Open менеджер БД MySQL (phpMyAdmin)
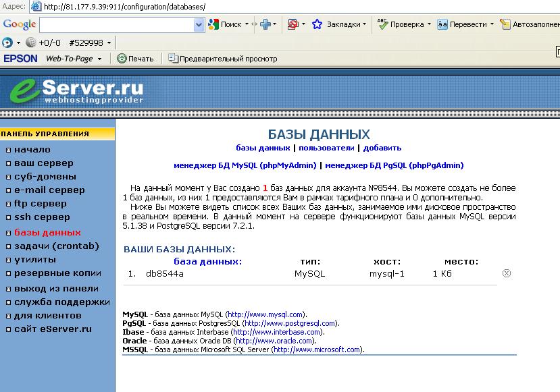This screenshot has width=560, height=392. 245,165
